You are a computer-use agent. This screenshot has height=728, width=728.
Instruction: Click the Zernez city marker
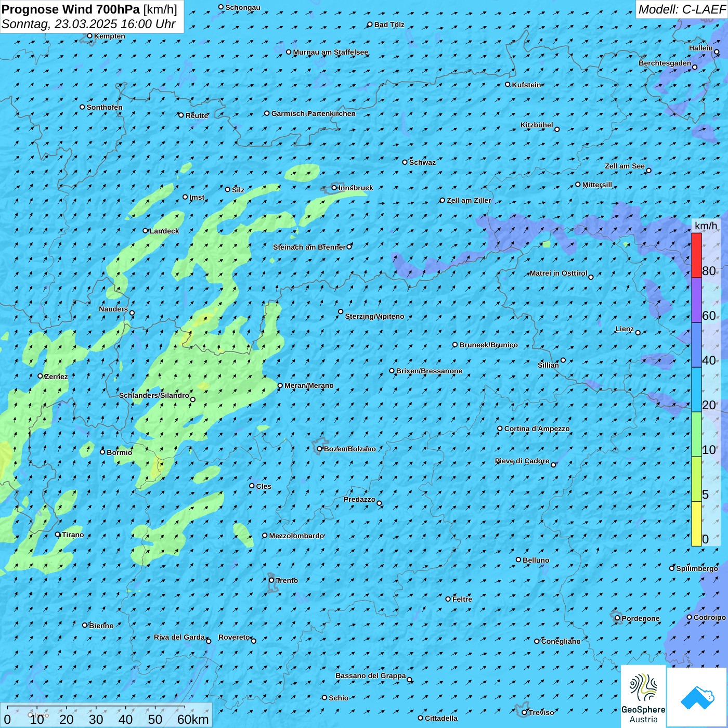point(40,376)
